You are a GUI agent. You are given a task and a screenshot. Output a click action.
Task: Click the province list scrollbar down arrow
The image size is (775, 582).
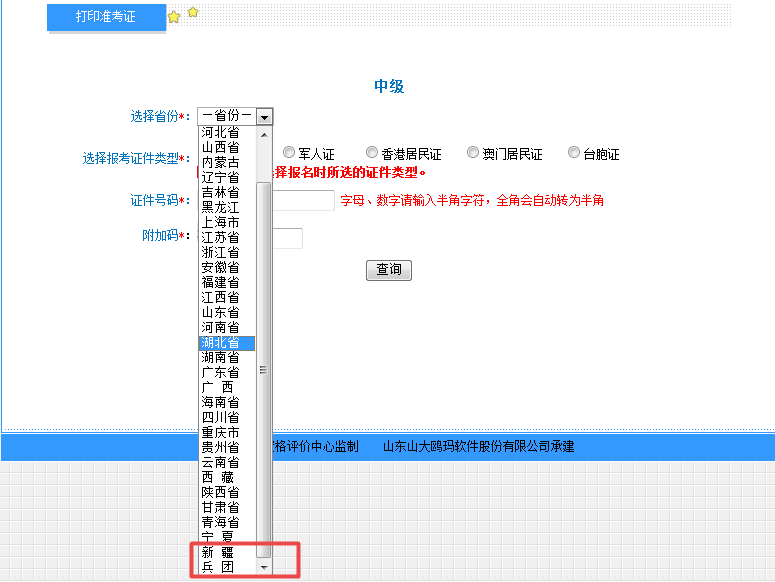[x=264, y=567]
